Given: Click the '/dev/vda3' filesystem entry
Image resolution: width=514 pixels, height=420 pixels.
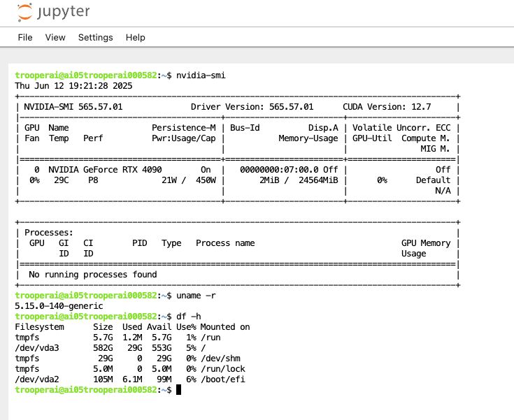Looking at the screenshot, I should [37, 348].
